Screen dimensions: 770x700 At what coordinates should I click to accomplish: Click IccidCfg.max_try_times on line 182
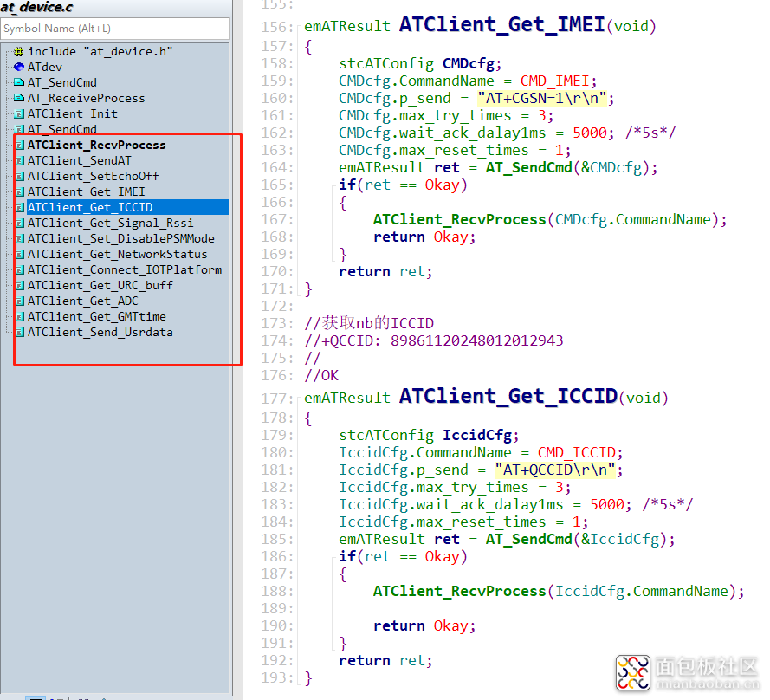[434, 488]
